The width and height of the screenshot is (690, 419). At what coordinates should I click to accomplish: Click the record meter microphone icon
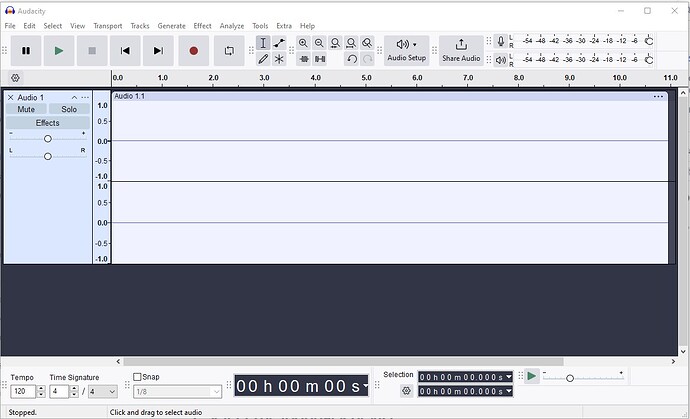[501, 41]
